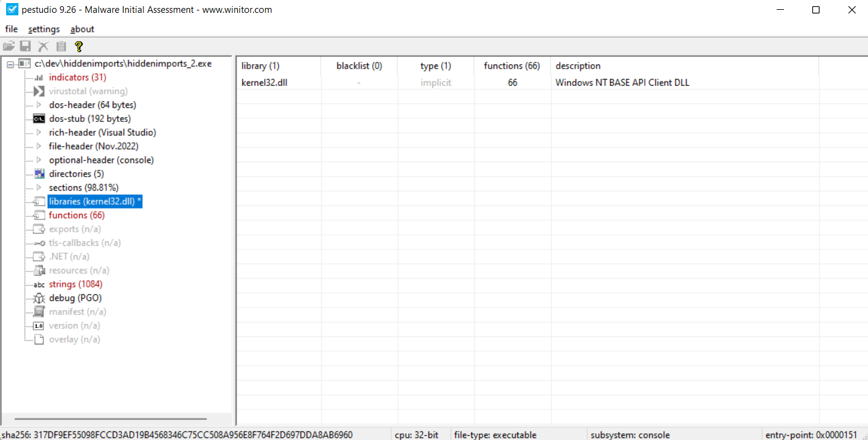Maximize the pestudio window

click(815, 10)
